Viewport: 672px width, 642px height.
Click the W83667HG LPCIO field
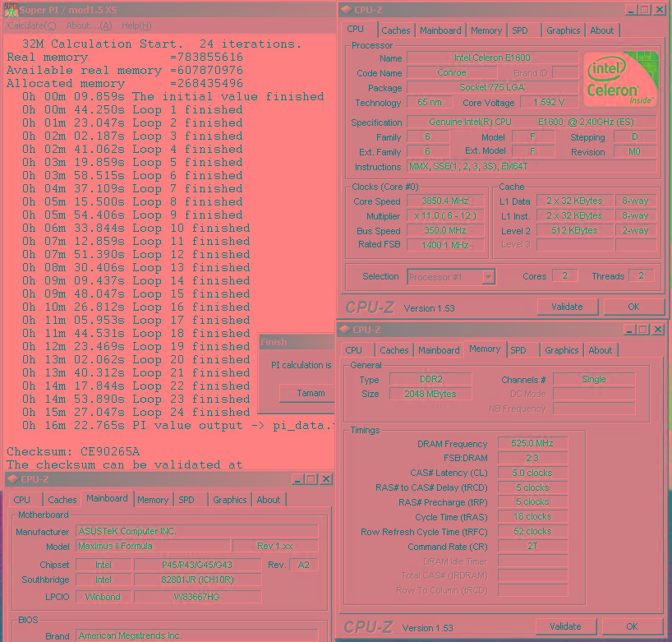click(197, 597)
